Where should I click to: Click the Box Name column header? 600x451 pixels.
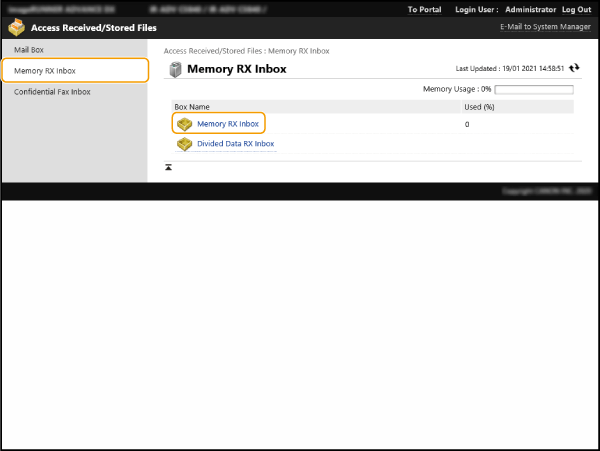point(194,106)
